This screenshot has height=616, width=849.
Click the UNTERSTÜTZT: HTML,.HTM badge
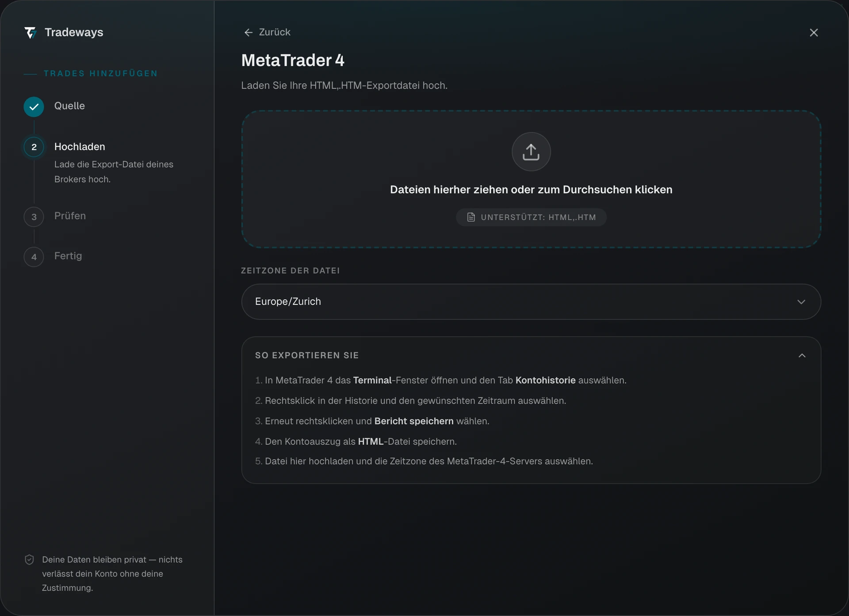531,217
